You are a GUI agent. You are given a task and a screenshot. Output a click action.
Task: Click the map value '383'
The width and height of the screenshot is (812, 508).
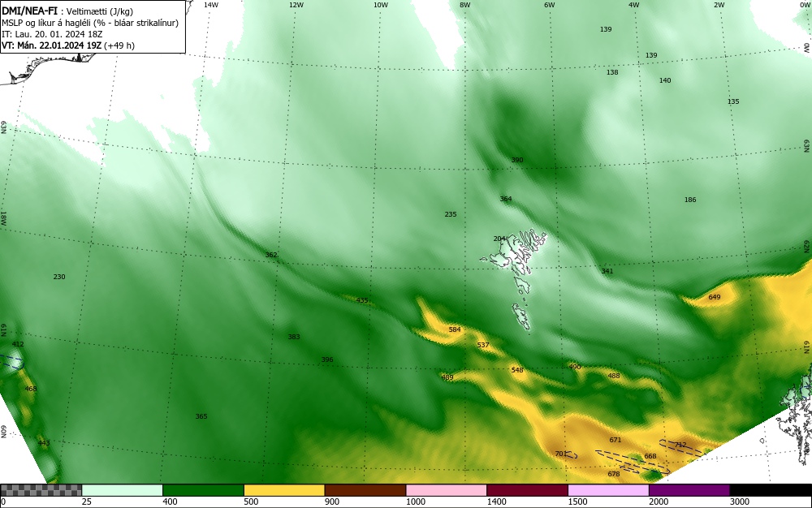[294, 337]
